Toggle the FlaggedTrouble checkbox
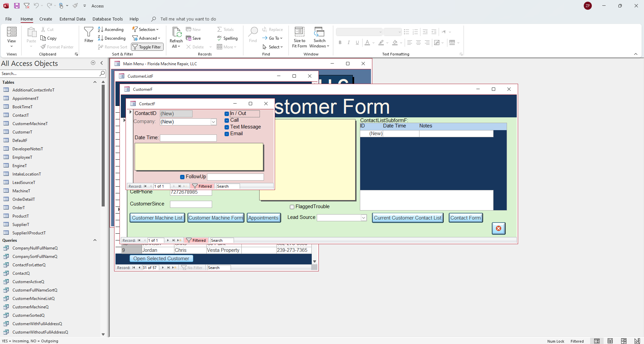This screenshot has width=644, height=344. point(292,207)
